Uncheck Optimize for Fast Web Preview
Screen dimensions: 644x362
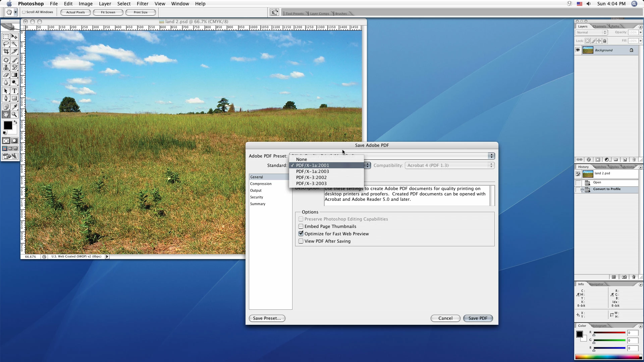(301, 234)
